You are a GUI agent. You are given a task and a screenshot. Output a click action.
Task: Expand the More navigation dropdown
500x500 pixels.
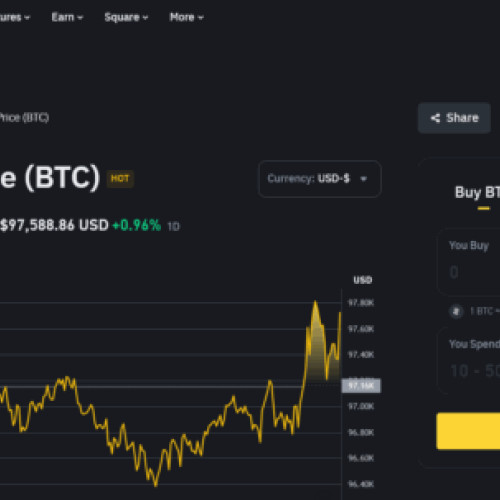coord(186,17)
